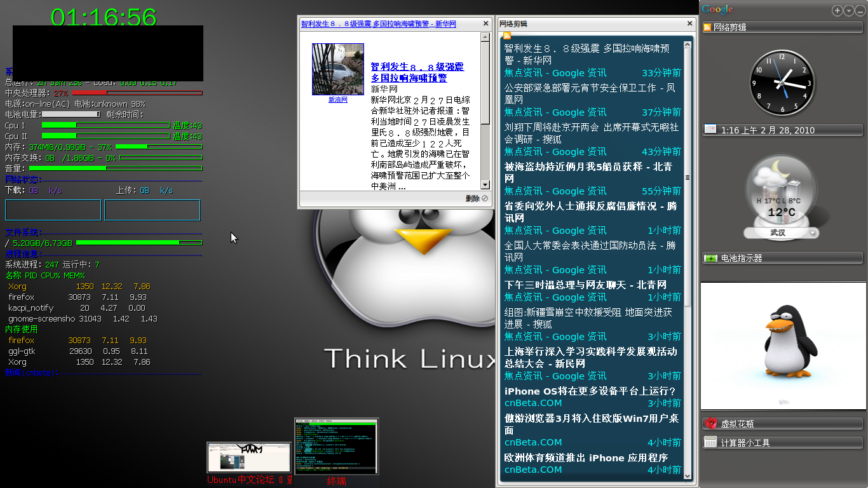
Task: Open headline 组图:新疆雪崩空中救援受阻
Action: point(588,318)
